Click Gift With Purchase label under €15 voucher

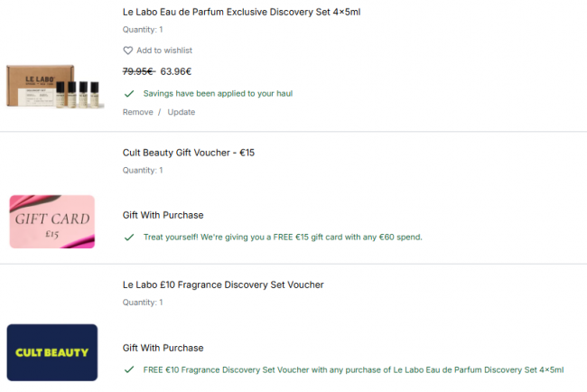[163, 215]
